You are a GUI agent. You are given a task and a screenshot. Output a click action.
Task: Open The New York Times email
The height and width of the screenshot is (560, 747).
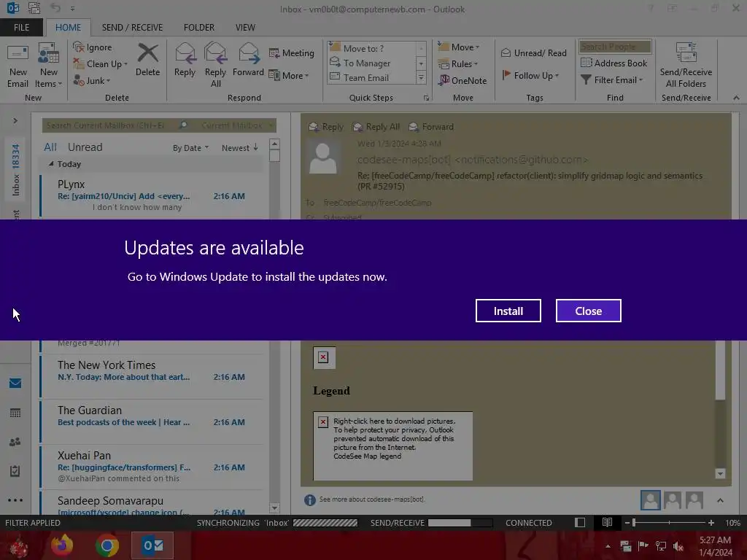click(152, 376)
